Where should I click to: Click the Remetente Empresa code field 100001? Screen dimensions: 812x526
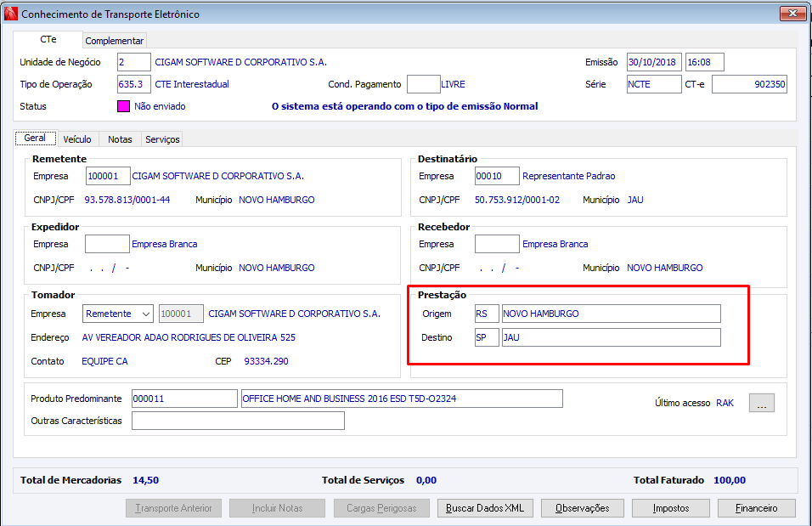108,176
